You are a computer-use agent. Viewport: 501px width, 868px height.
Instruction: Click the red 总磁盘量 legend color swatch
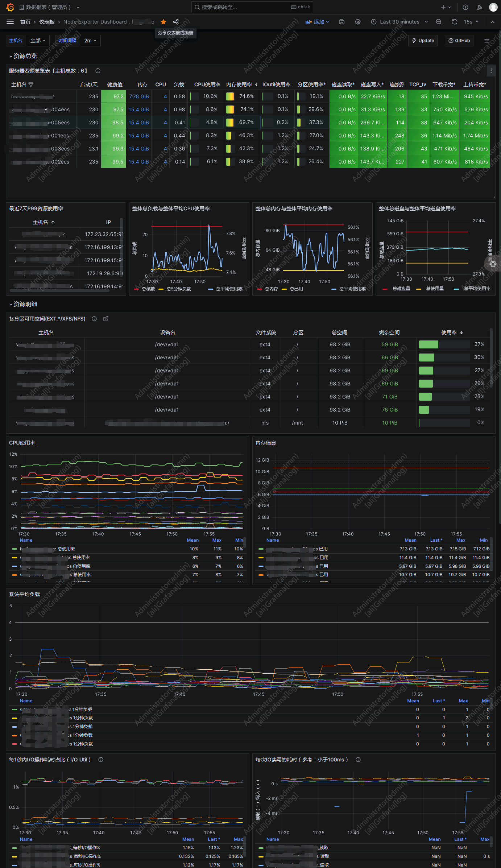click(385, 289)
